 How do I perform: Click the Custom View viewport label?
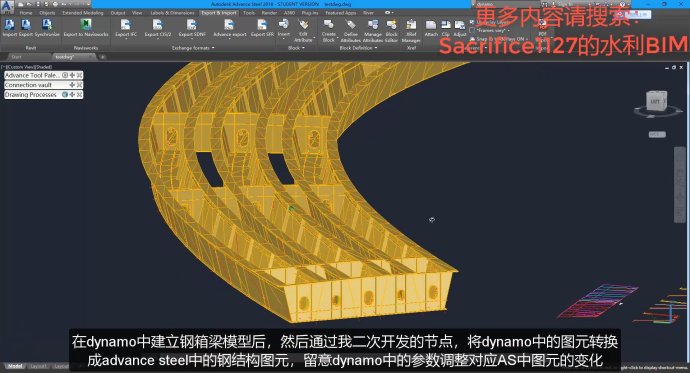click(x=20, y=67)
